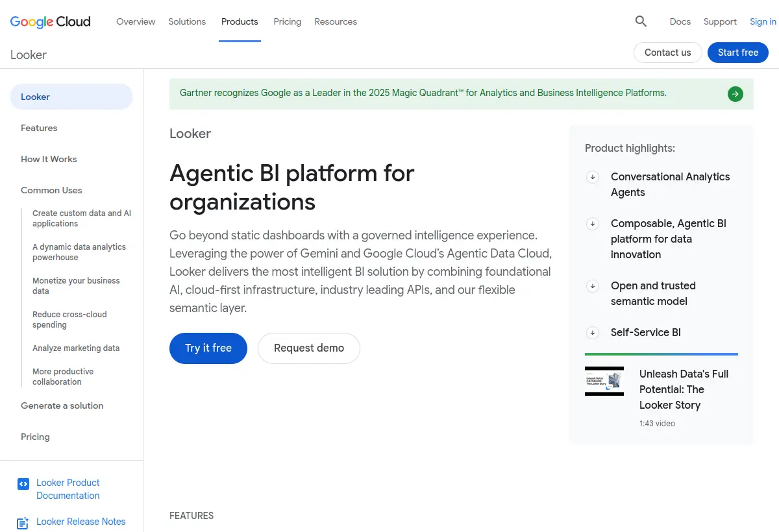Open the Looker Product Documentation code icon
779x532 pixels.
[23, 483]
